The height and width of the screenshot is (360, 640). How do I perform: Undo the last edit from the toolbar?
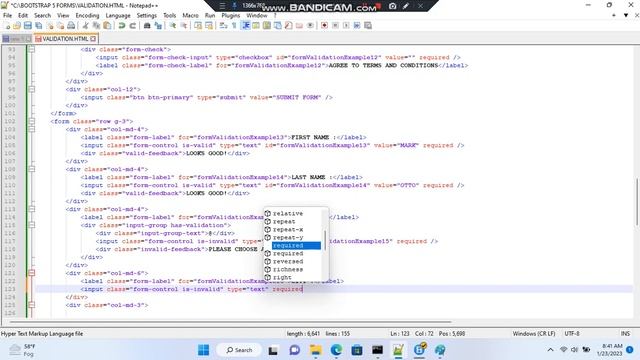122,26
